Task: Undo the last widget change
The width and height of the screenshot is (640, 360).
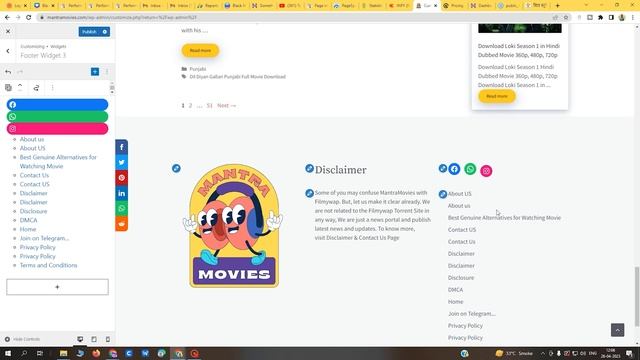Action: coord(8,72)
